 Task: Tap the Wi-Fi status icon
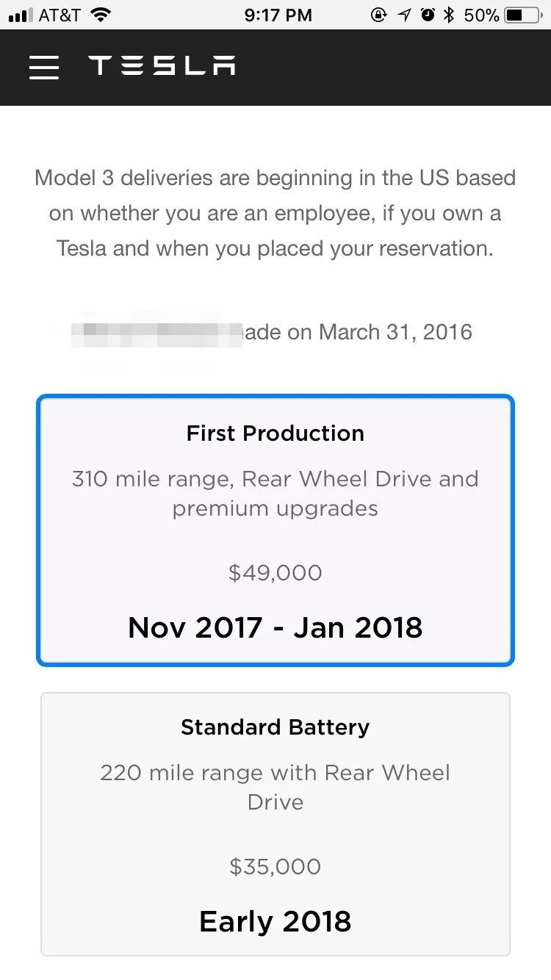tap(101, 15)
